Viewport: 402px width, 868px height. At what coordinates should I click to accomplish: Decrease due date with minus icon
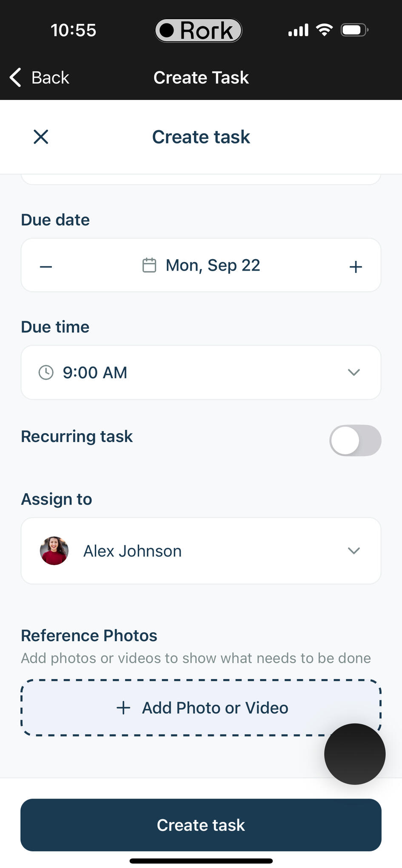46,267
